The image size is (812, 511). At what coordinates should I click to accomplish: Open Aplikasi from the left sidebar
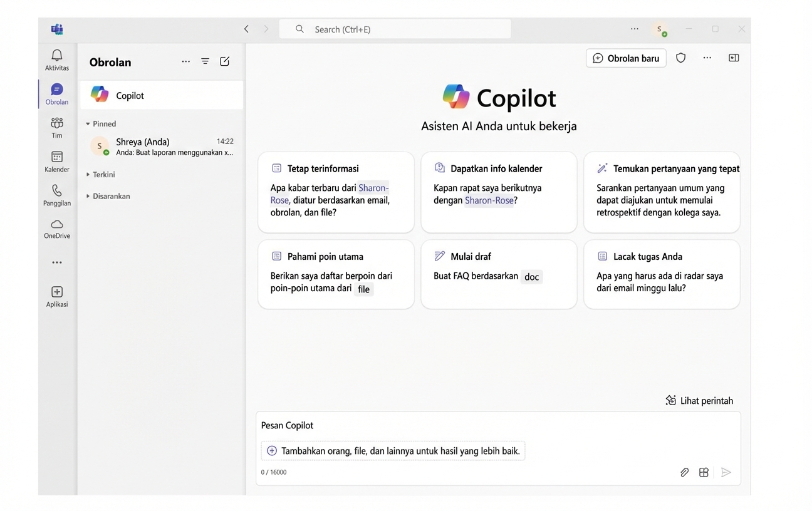(56, 296)
